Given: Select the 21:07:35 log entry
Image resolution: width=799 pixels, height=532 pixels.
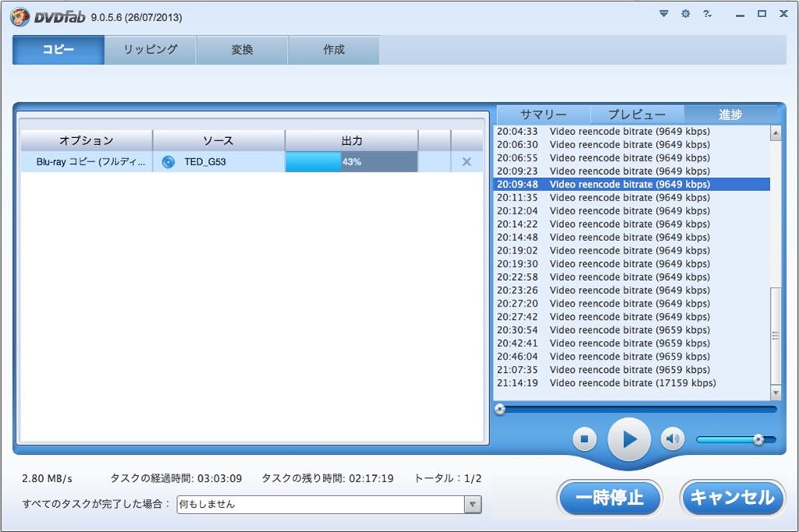Looking at the screenshot, I should tap(632, 370).
